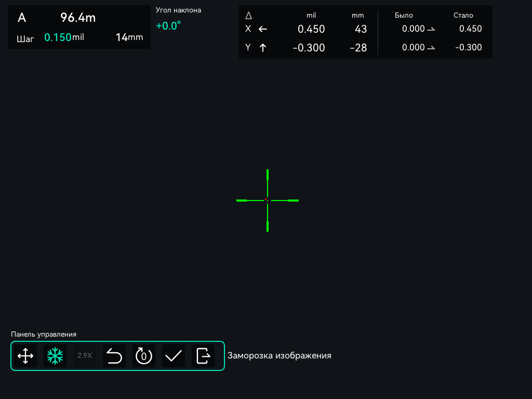Screen dimensions: 532x399
Task: Select the 0.150 mil step value
Action: click(58, 37)
